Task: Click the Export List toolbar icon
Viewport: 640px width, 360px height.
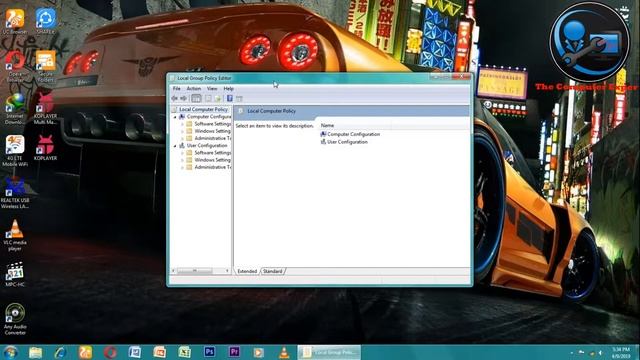Action: point(218,98)
